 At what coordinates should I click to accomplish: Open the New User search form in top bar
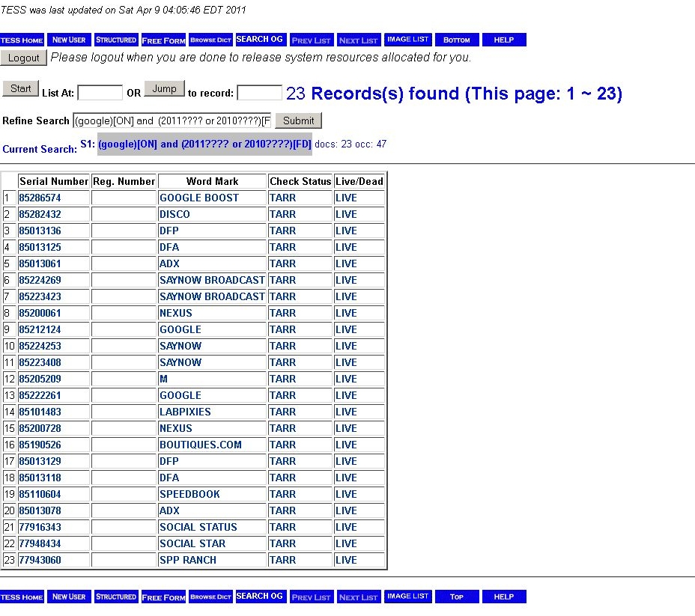(69, 40)
